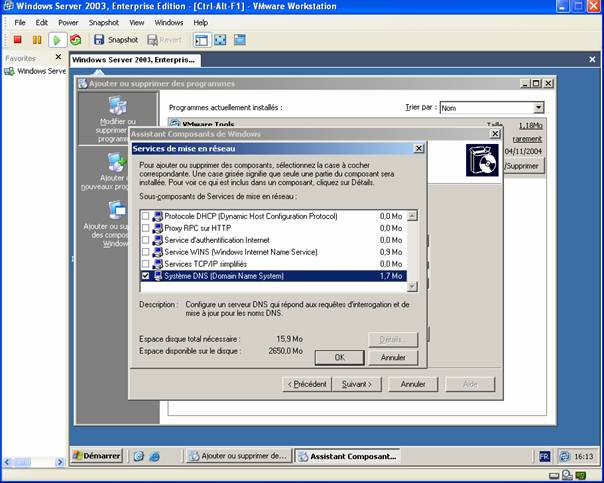604x483 pixels.
Task: Toggle the sidebar view toolbar icon
Action: 201,40
